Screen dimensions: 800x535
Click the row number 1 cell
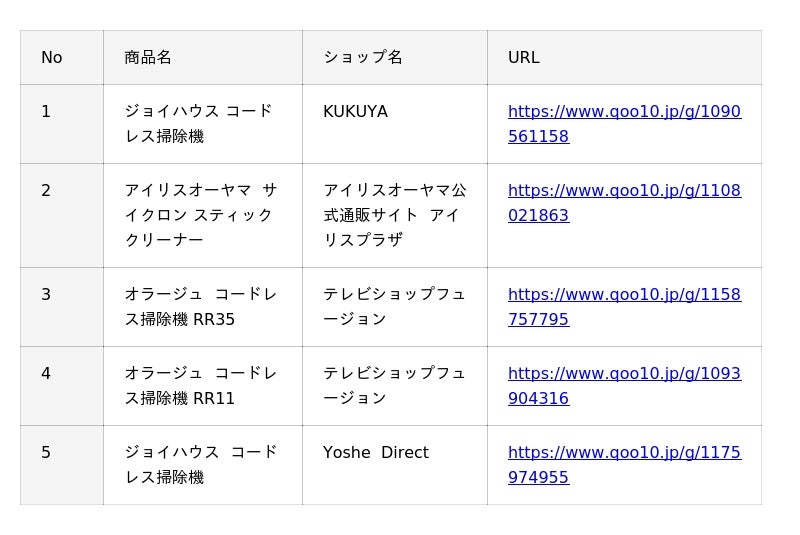46,112
